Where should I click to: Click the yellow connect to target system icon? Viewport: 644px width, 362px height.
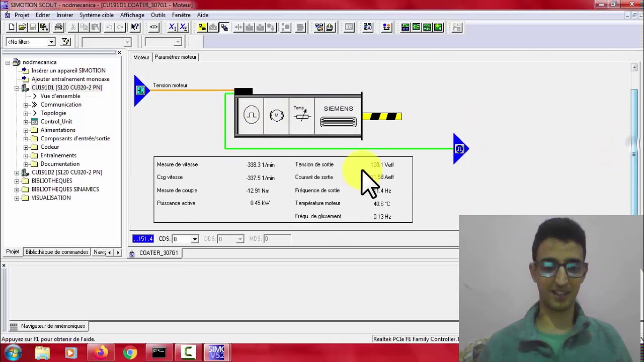202,27
